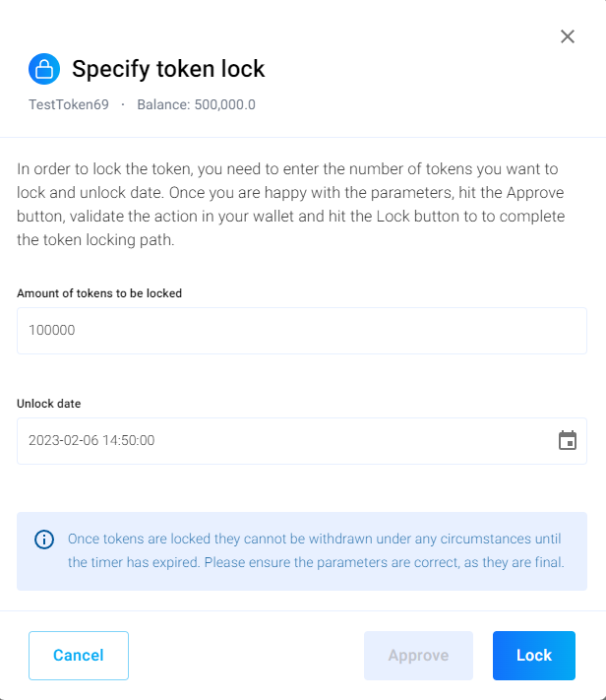This screenshot has height=700, width=606.
Task: Click the 2023-02-06 14:50:00 date value
Action: tap(91, 440)
